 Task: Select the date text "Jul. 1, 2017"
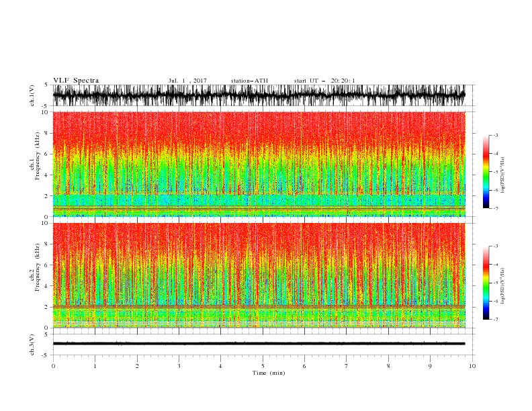(x=187, y=81)
